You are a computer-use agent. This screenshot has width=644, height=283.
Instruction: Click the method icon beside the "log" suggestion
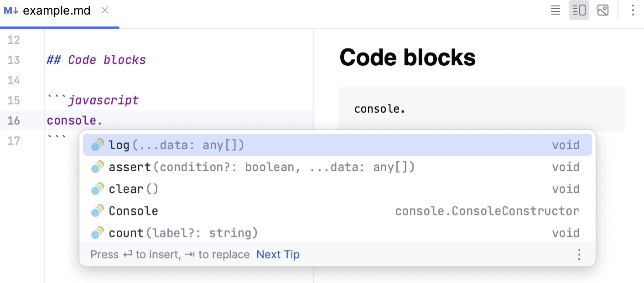coord(97,145)
